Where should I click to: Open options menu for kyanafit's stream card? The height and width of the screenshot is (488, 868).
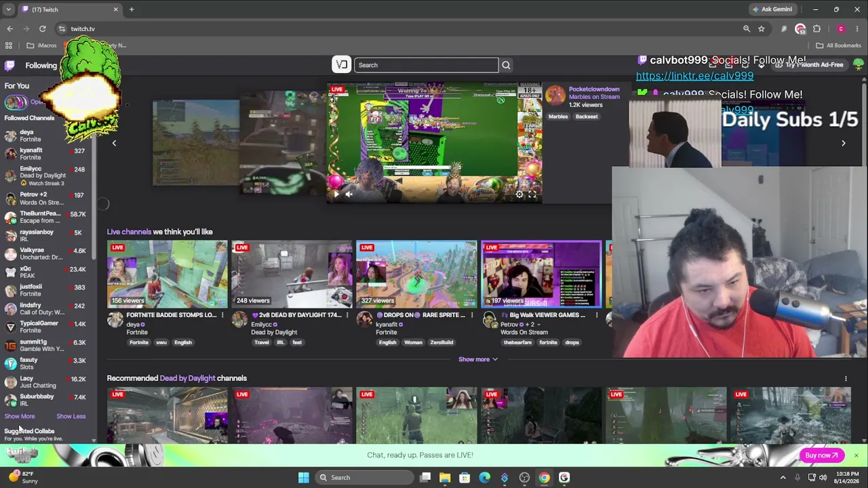click(472, 315)
